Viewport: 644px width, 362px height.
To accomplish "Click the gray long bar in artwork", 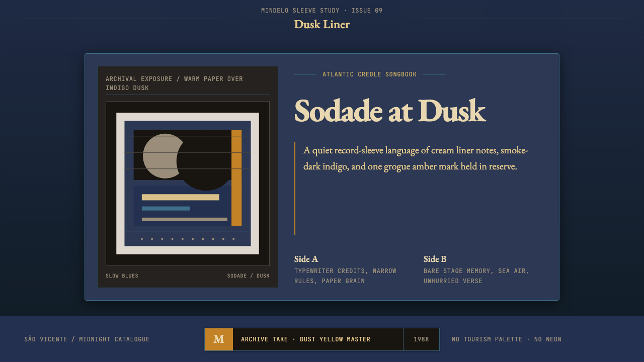I will 185,219.
